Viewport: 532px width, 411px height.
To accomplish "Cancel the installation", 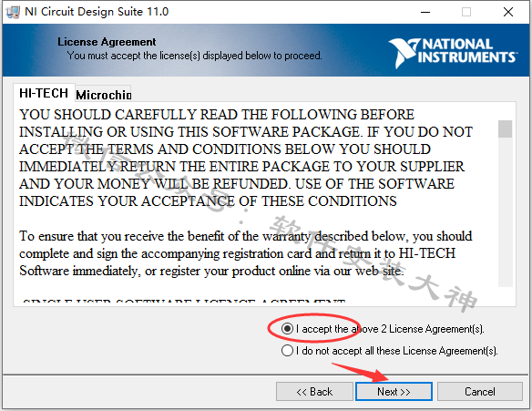I will (480, 392).
